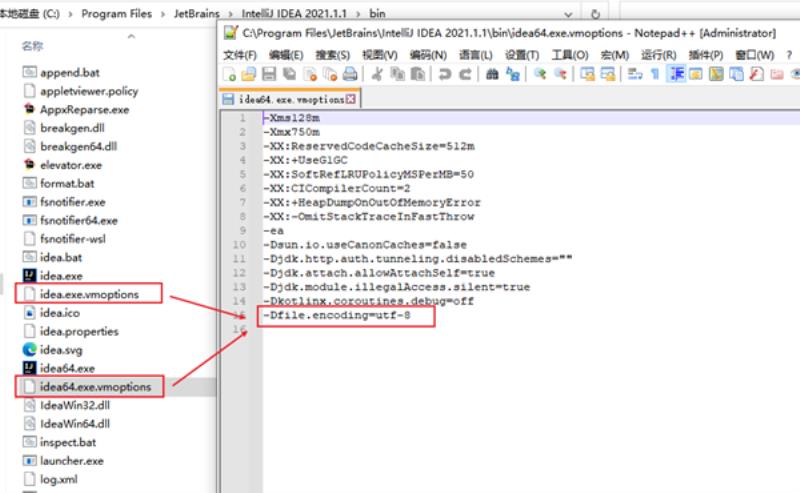
Task: Open the 文件(F) menu
Action: 240,55
